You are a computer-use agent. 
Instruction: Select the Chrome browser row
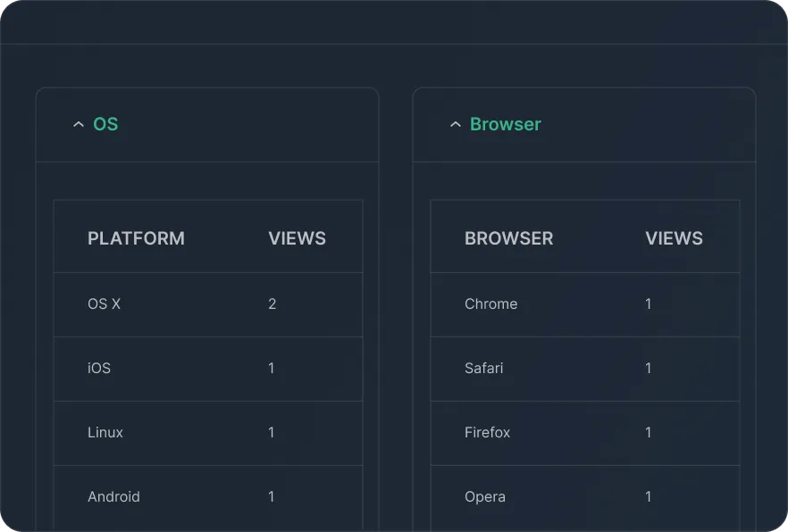click(585, 304)
